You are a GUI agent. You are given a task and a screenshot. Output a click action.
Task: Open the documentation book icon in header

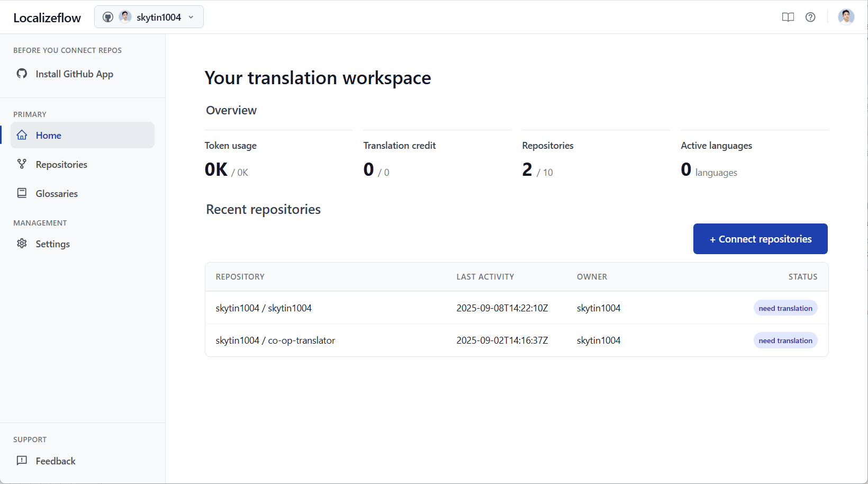[788, 17]
